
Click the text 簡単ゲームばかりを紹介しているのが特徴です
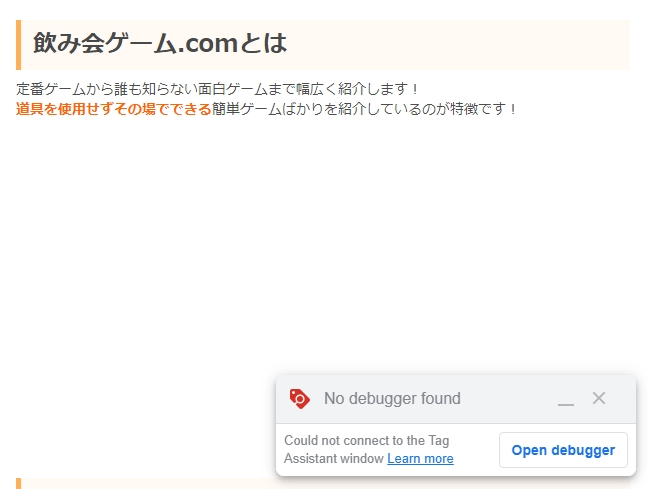(359, 109)
